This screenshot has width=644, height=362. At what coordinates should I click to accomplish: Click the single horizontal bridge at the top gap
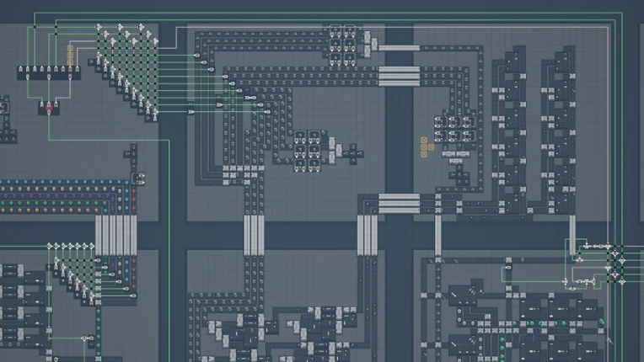[399, 48]
